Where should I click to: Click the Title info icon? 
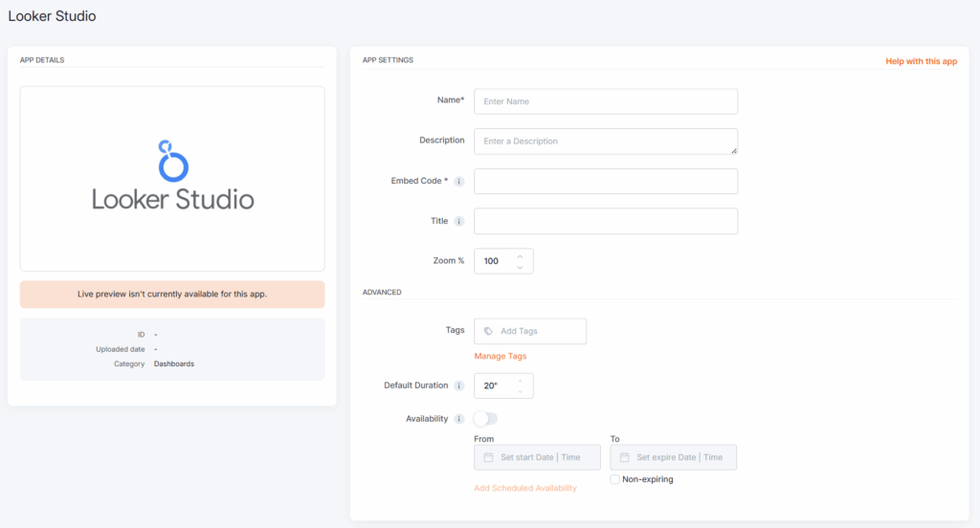point(458,221)
